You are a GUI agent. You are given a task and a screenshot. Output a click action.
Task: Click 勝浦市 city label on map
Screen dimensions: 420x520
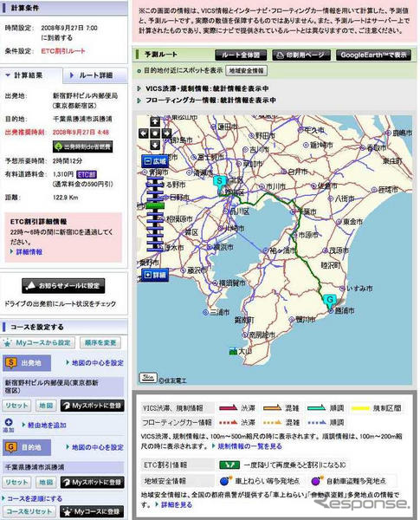[x=345, y=310]
